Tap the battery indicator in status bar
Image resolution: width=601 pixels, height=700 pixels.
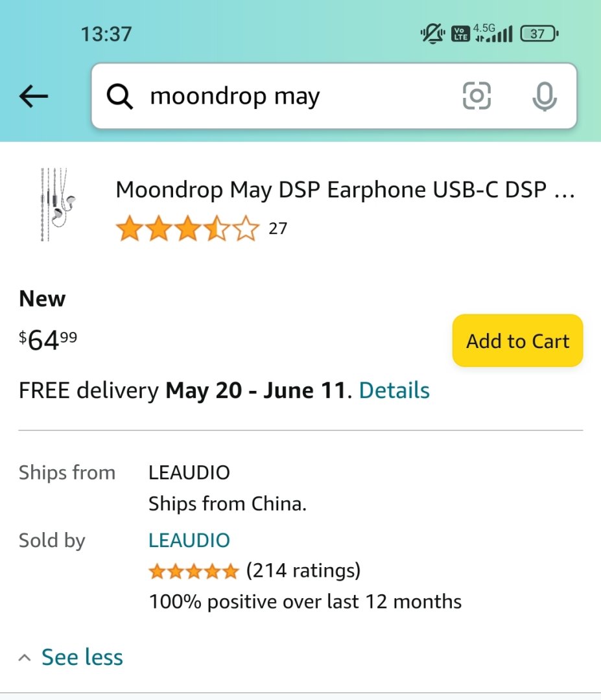539,34
